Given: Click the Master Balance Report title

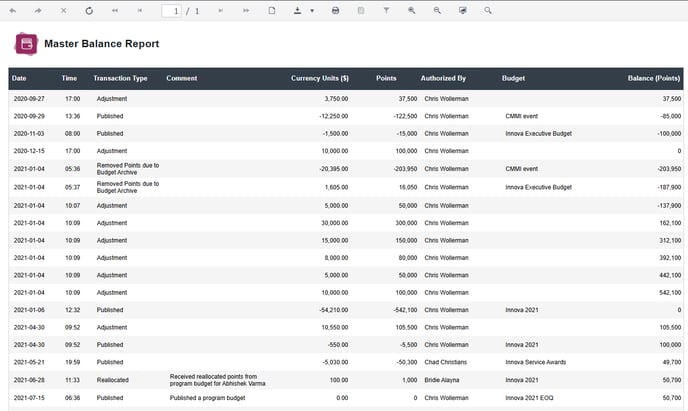Looking at the screenshot, I should [x=102, y=44].
